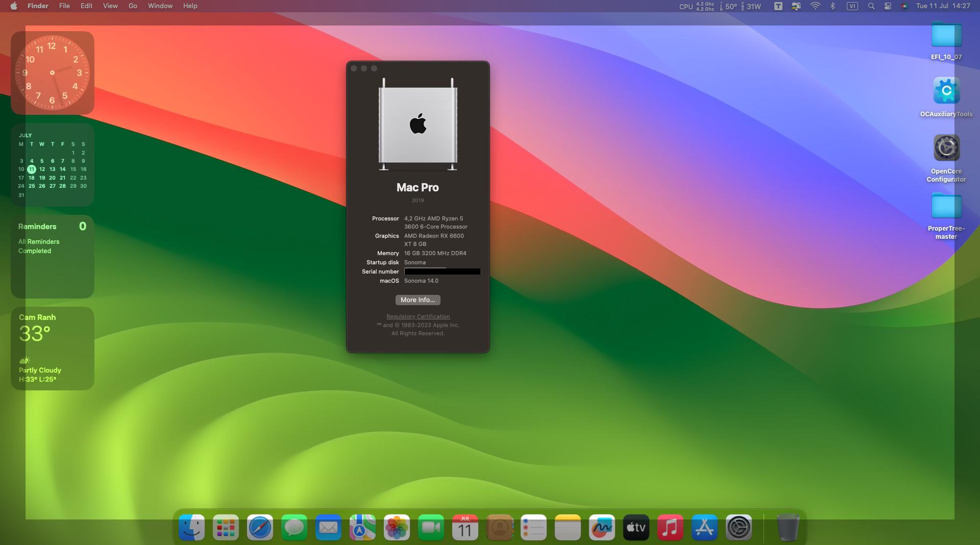Open Calendar app in the Dock
This screenshot has width=980, height=545.
click(465, 527)
